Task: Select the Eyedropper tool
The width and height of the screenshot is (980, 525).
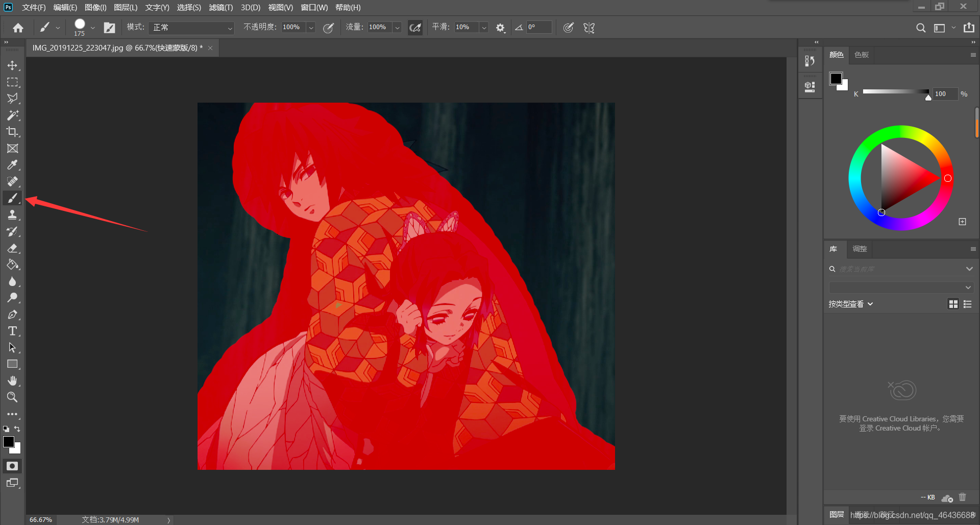Action: (12, 165)
